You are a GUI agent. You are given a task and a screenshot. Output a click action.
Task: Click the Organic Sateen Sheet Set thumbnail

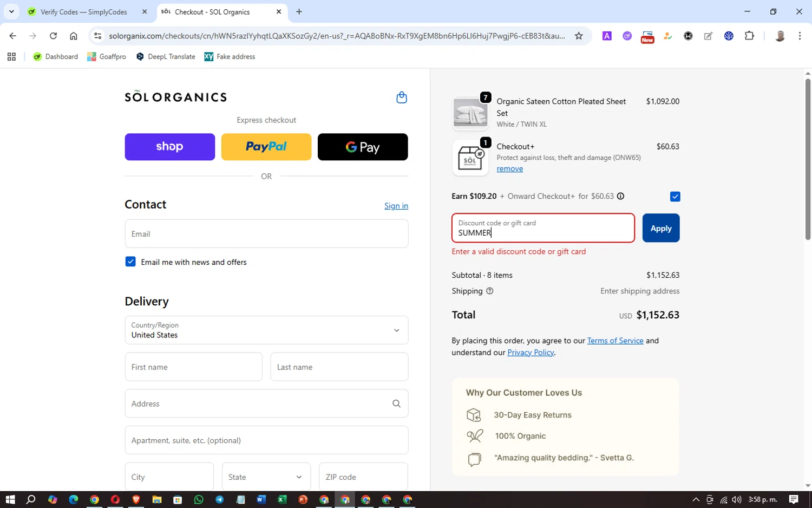[470, 113]
